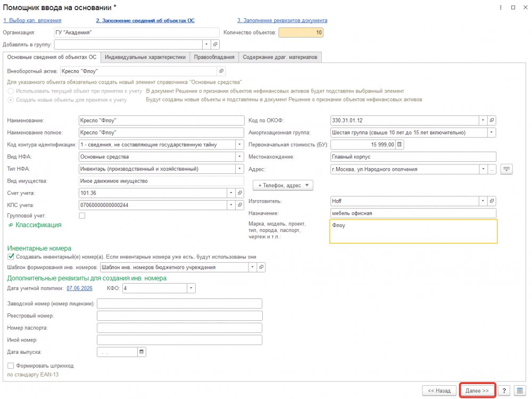Click the Количество объектов field
Image resolution: width=532 pixels, height=399 pixels.
coord(301,32)
